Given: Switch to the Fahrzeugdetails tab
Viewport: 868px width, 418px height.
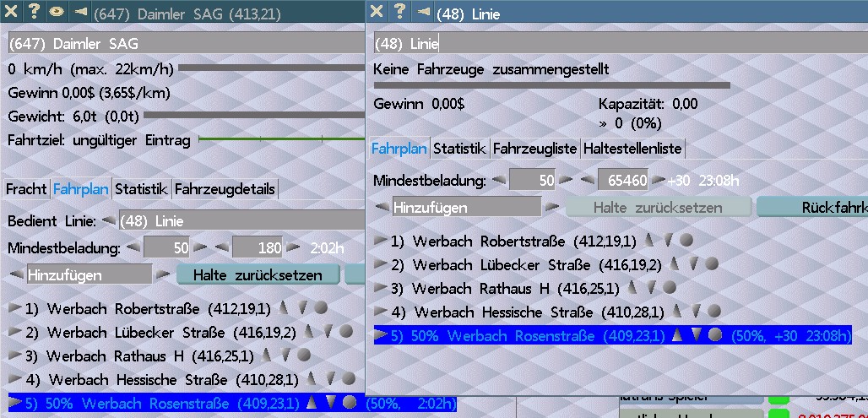Looking at the screenshot, I should click(x=225, y=189).
